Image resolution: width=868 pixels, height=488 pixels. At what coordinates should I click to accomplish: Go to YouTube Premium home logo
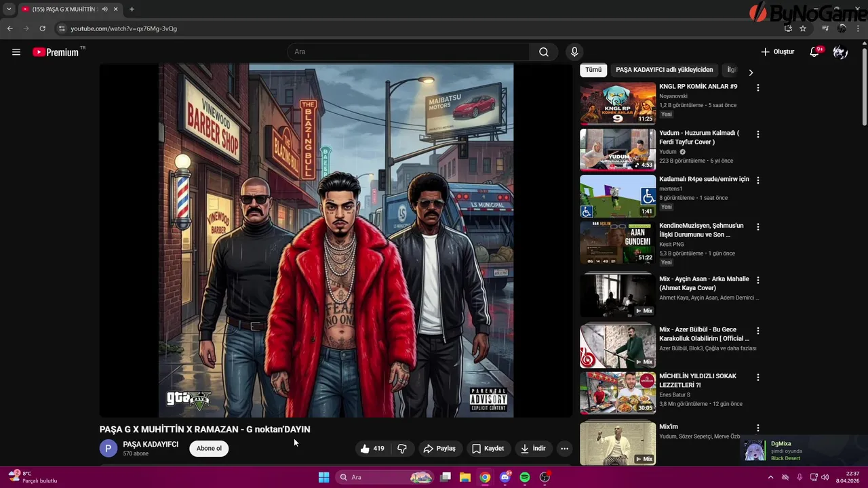[56, 52]
